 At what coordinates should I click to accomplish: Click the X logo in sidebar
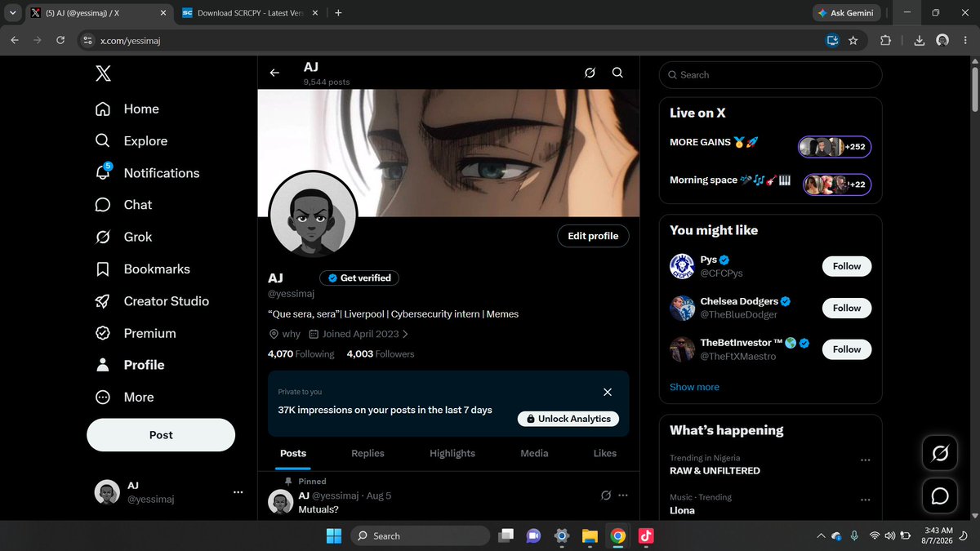pos(103,74)
